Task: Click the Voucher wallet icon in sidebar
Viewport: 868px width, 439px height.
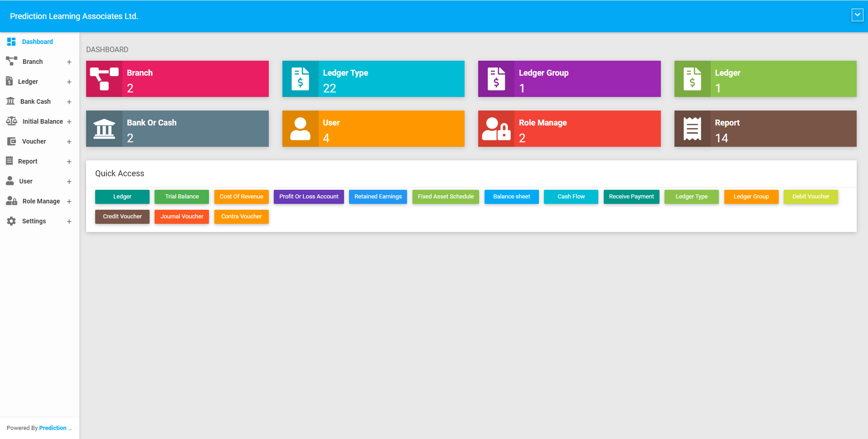Action: tap(12, 141)
